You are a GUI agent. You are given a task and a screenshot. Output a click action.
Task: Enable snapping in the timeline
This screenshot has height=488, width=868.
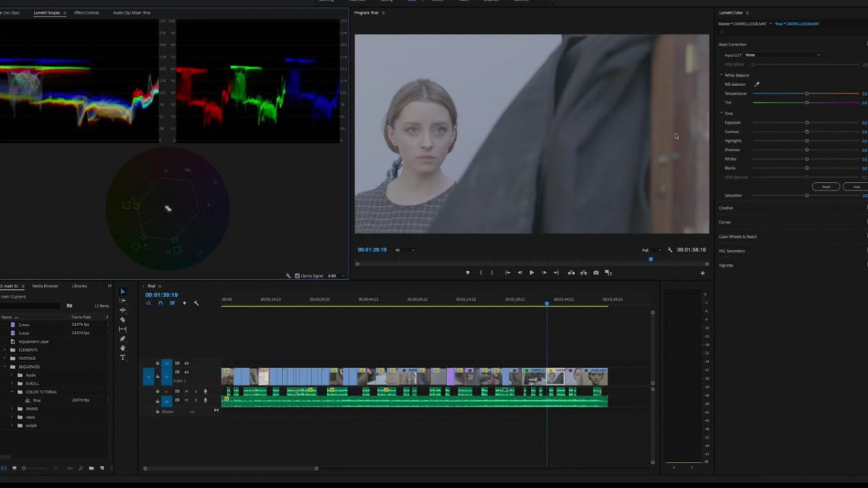(x=159, y=303)
